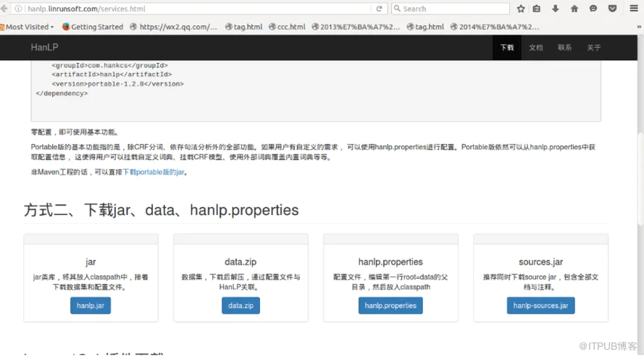Viewport: 644px width, 357px height.
Task: Open the first tag.html bookmark
Action: point(244,27)
